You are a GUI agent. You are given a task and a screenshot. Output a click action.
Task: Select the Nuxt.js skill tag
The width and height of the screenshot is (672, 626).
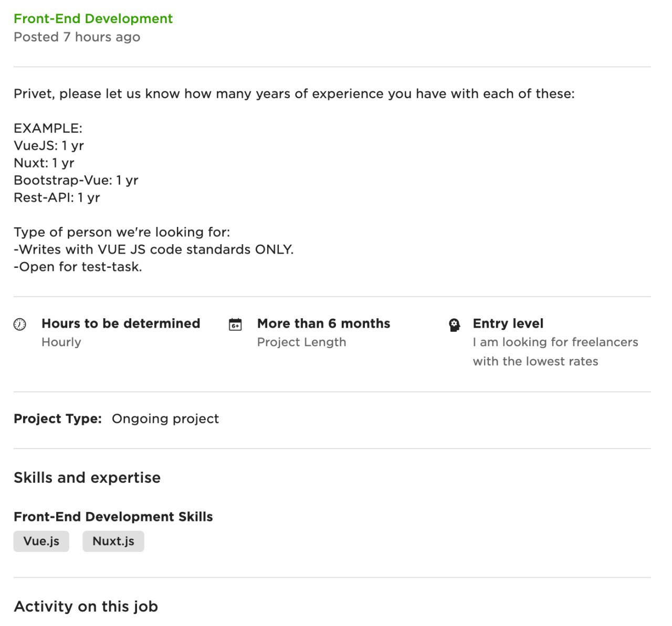point(113,541)
